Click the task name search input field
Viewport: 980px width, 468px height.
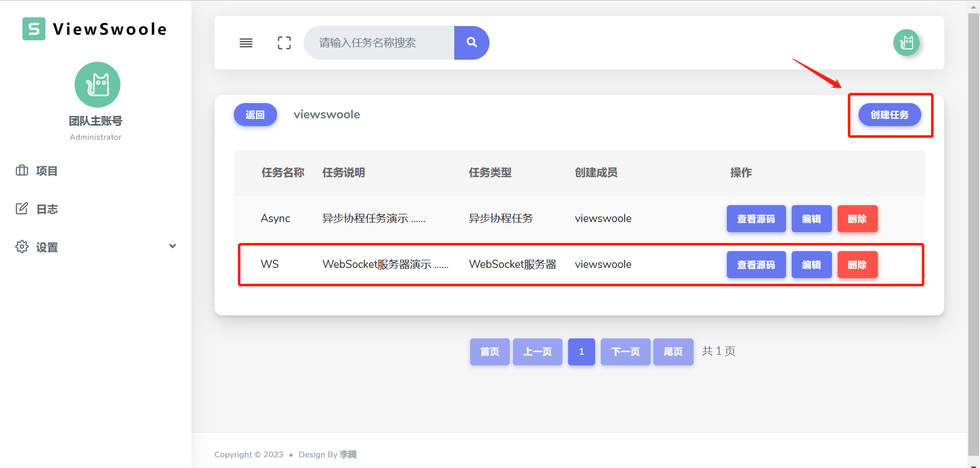(x=379, y=43)
